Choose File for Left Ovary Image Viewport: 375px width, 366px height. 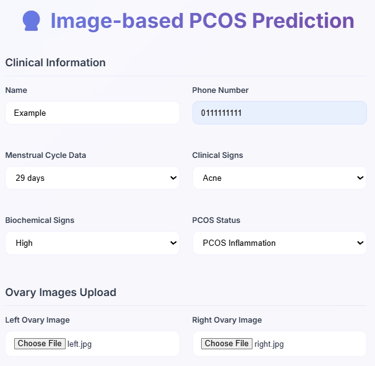coord(40,344)
